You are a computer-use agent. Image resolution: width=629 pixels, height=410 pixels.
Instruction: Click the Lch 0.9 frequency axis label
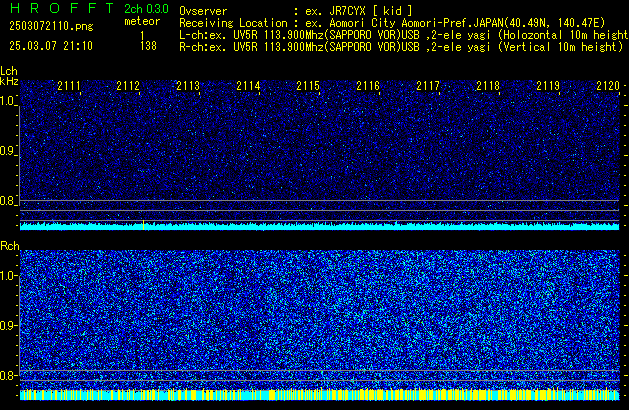click(8, 151)
